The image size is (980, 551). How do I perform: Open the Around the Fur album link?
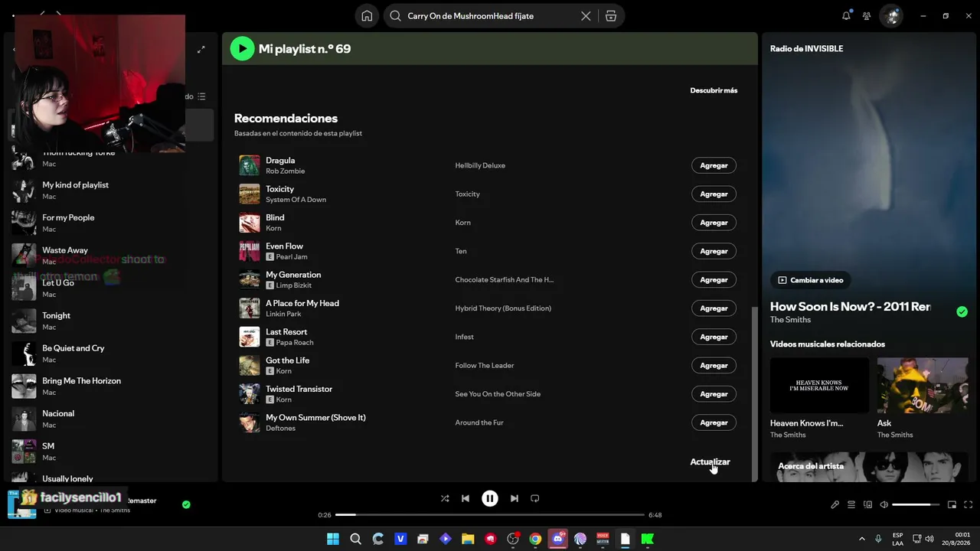[x=479, y=422]
